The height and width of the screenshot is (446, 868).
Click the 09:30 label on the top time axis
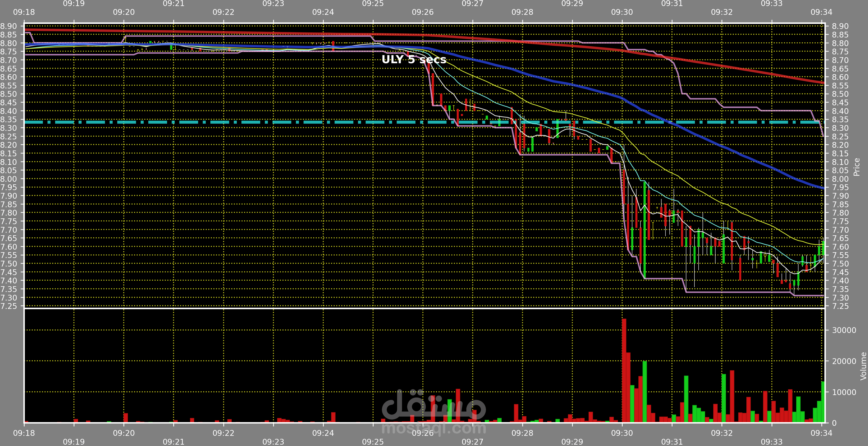coord(622,12)
